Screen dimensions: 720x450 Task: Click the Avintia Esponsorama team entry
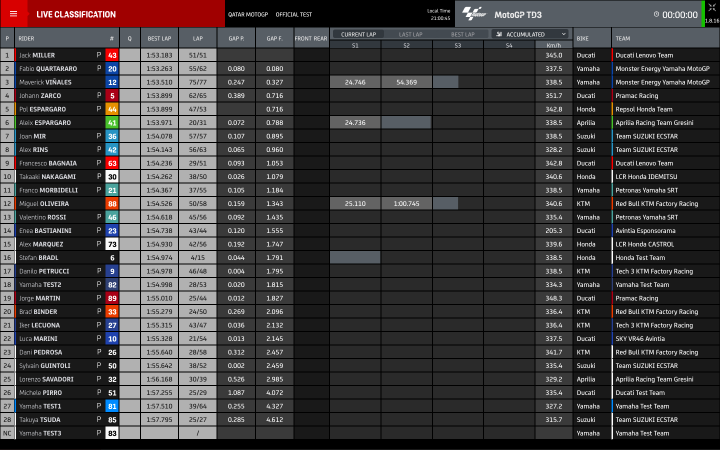[x=645, y=231]
